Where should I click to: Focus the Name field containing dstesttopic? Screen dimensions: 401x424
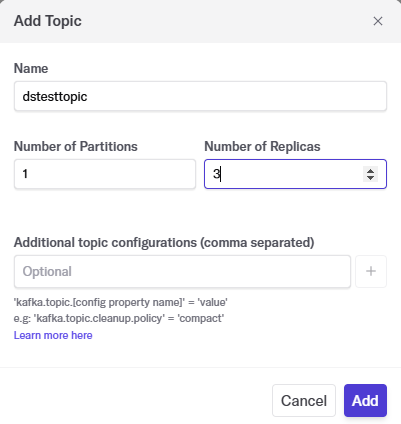pyautogui.click(x=200, y=96)
